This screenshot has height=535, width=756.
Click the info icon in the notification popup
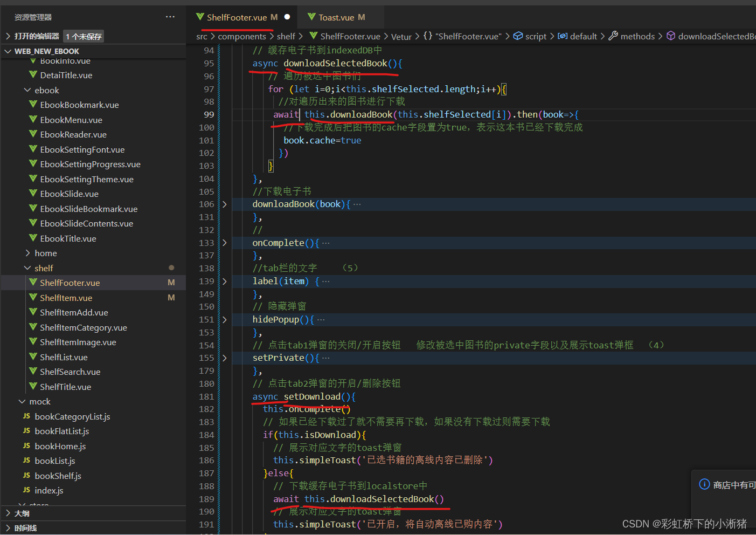pyautogui.click(x=704, y=484)
